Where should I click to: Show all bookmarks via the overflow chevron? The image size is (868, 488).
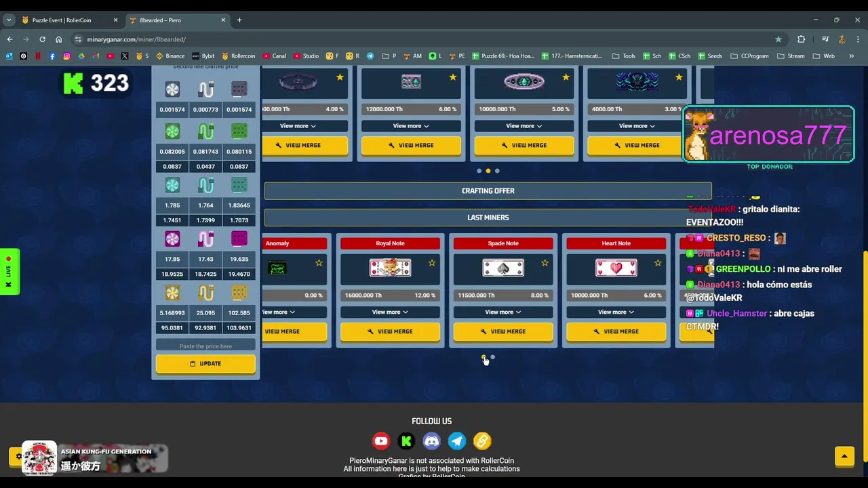851,56
